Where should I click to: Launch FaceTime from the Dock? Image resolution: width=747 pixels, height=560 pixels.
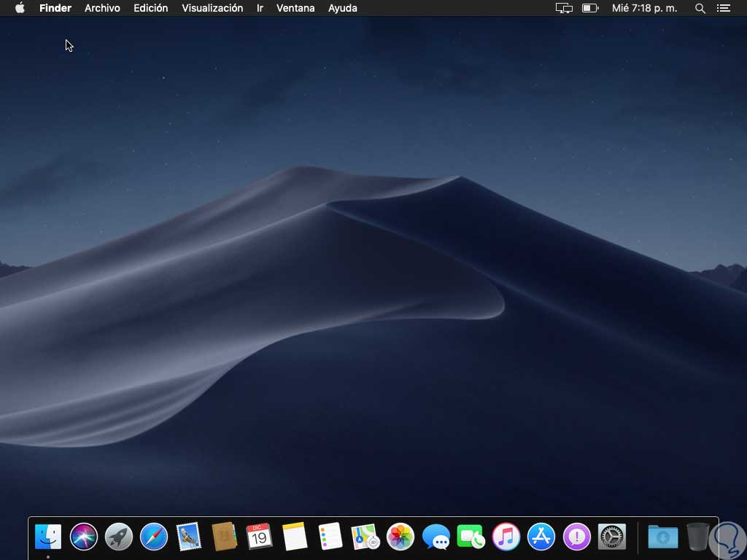pyautogui.click(x=471, y=537)
